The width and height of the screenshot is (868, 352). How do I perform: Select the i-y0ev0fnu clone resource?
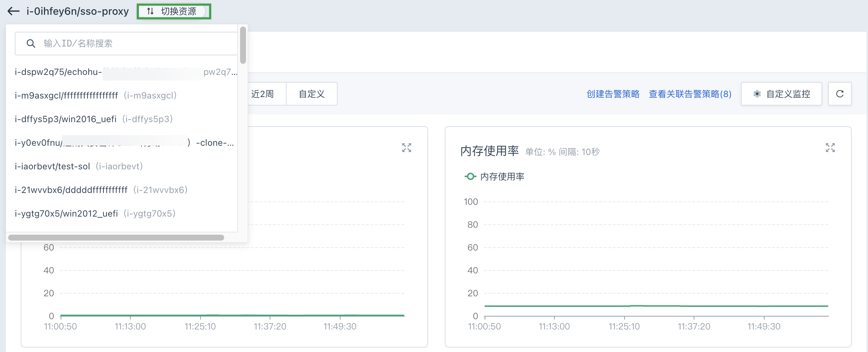coord(124,143)
